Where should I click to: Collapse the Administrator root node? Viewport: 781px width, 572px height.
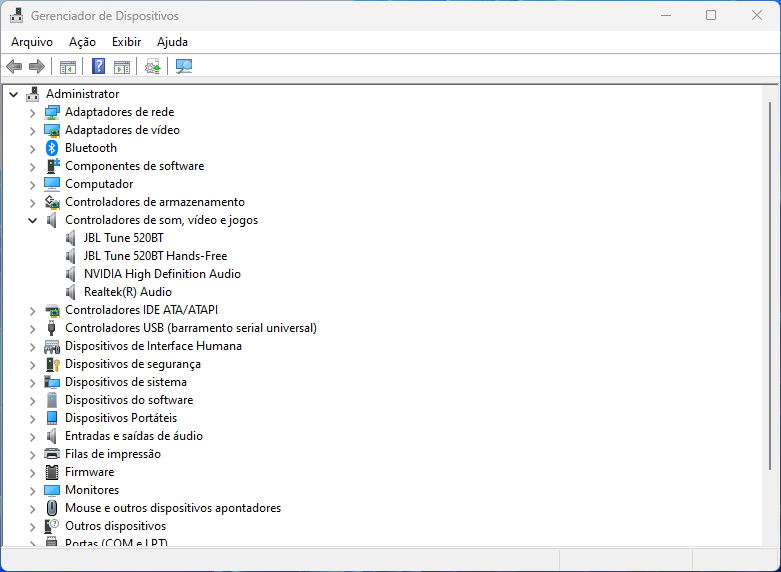(x=14, y=94)
